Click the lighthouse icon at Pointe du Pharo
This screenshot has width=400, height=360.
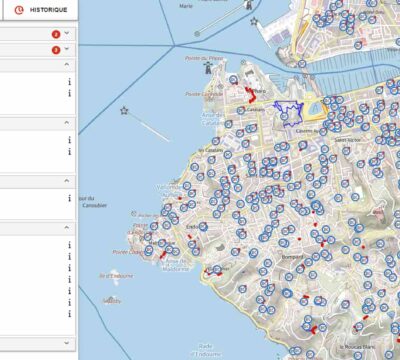[208, 68]
